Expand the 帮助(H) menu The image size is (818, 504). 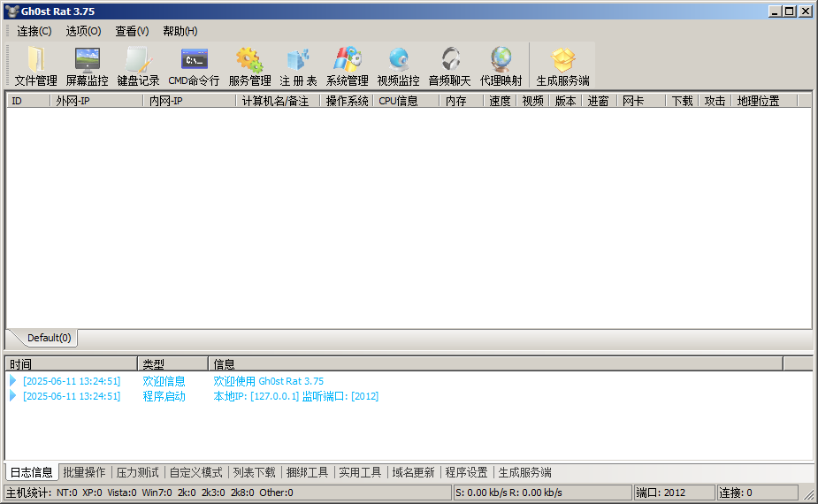[x=180, y=31]
